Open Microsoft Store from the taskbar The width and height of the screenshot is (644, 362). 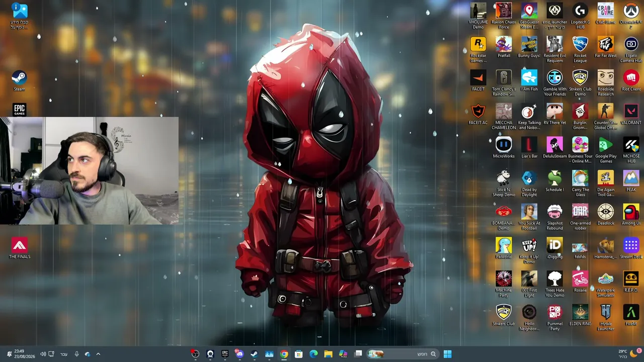(x=299, y=354)
